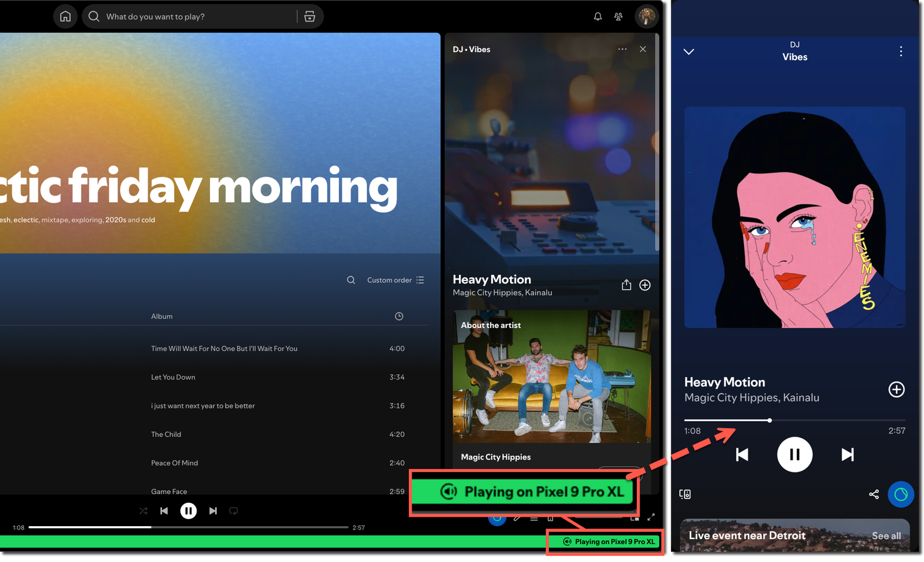This screenshot has width=924, height=562.
Task: Tap the 'Vibes' title at the top of the phone
Action: (x=795, y=57)
